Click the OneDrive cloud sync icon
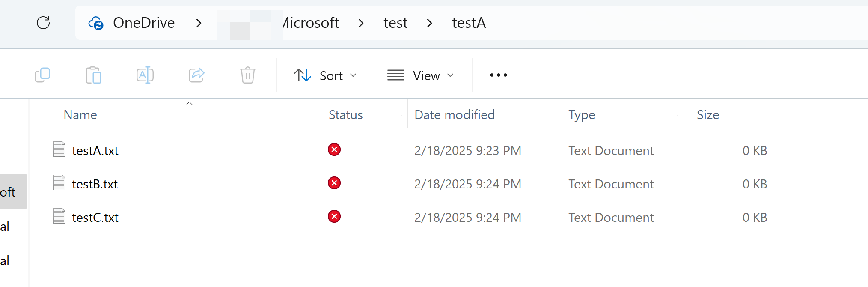The height and width of the screenshot is (287, 868). pyautogui.click(x=96, y=23)
